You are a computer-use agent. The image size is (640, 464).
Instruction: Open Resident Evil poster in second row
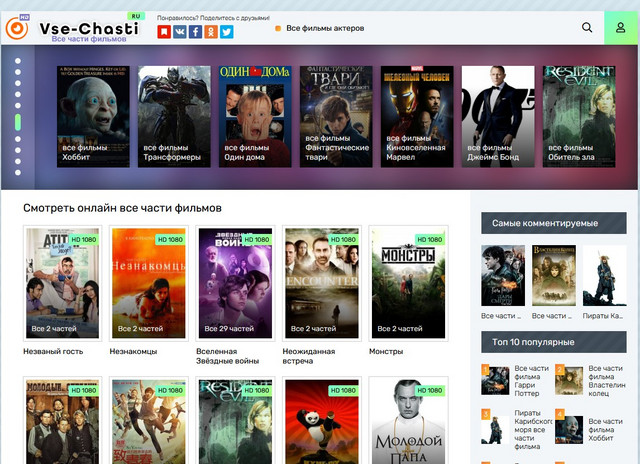coord(236,420)
